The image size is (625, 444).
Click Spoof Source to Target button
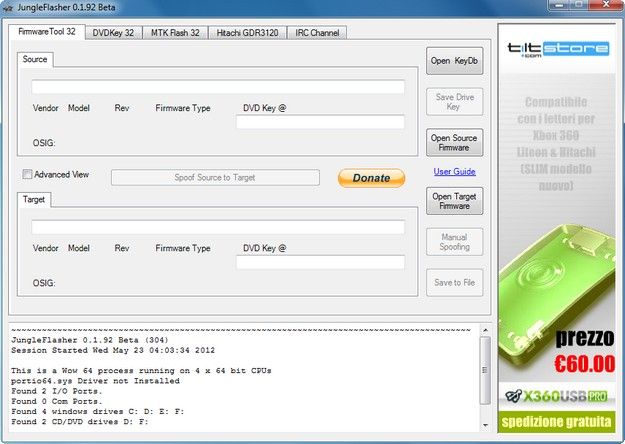[215, 177]
